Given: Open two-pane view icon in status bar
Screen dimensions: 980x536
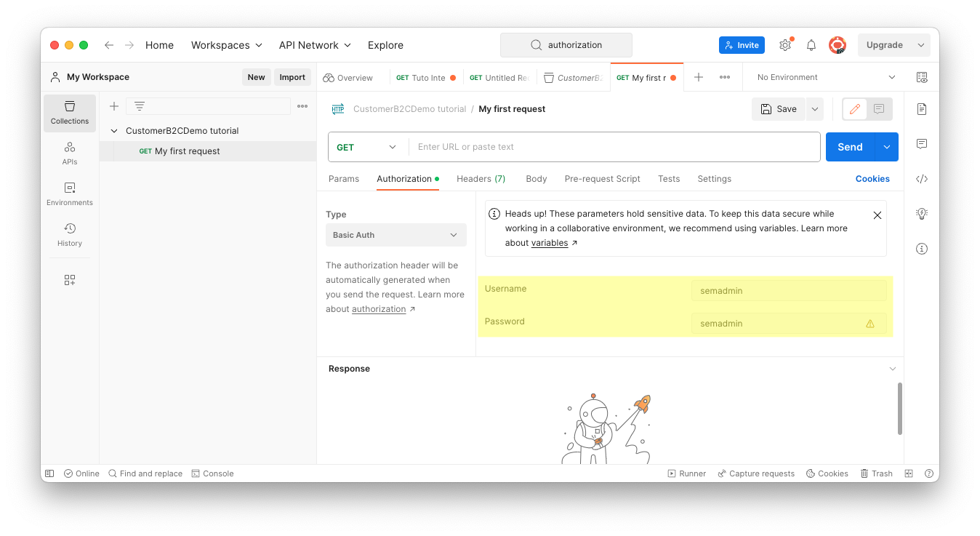Looking at the screenshot, I should 909,473.
